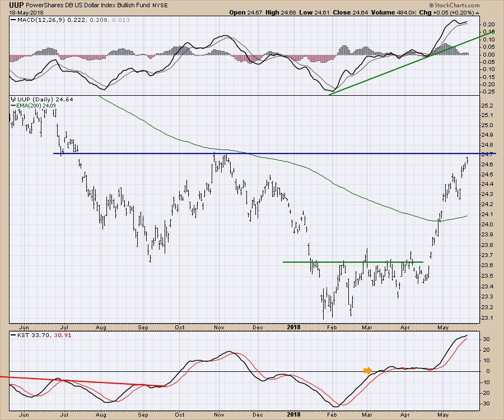Viewport: 504px width, 420px height.
Task: Click the 24.0 price axis label
Action: pos(487,225)
